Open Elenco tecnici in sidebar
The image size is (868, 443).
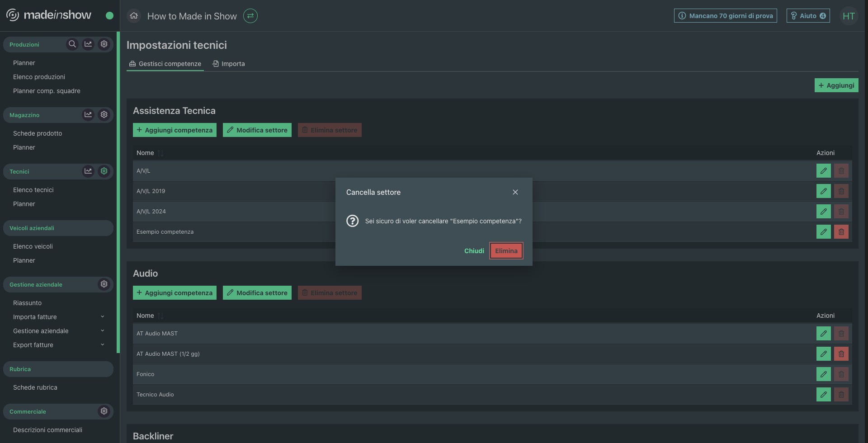click(x=33, y=190)
